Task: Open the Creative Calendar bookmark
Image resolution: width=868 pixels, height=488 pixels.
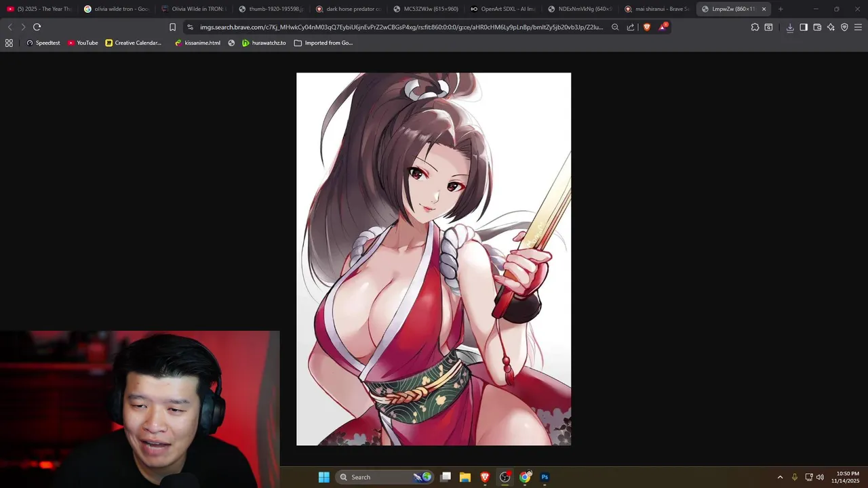Action: [134, 43]
